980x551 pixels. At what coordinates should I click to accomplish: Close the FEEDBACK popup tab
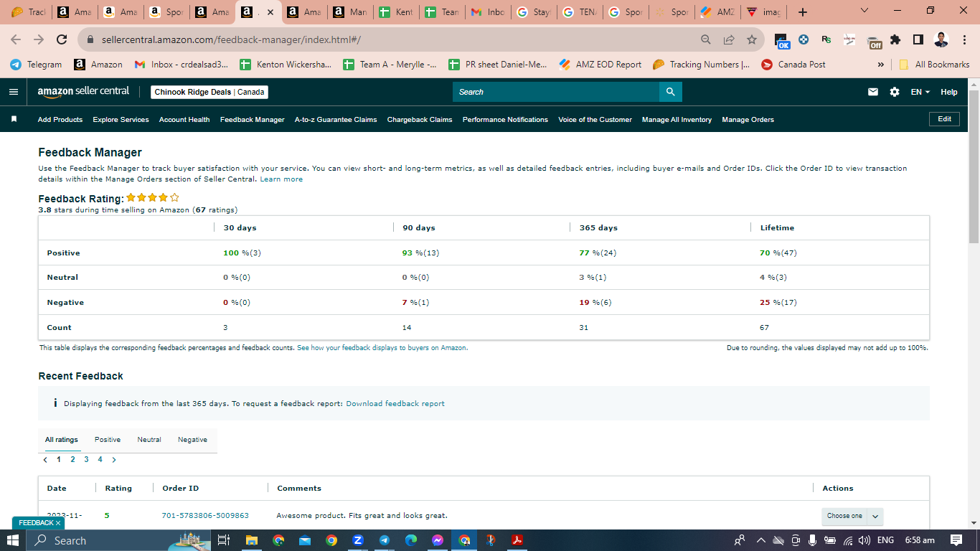click(58, 523)
